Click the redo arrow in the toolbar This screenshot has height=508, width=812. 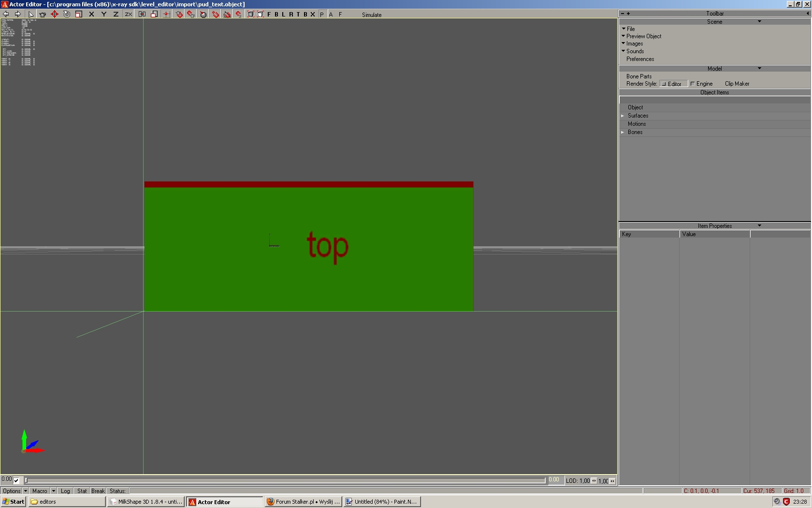pos(18,15)
